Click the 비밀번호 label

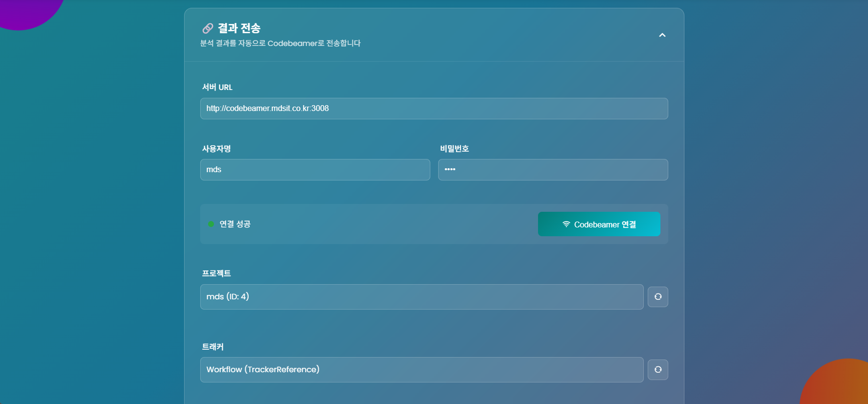[x=454, y=149]
